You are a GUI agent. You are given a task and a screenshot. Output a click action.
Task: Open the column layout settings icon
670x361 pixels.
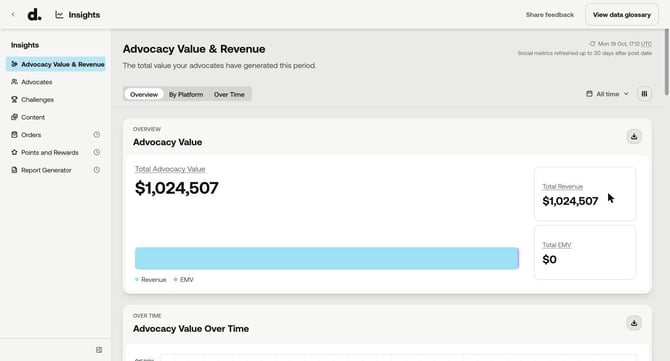[x=644, y=94]
